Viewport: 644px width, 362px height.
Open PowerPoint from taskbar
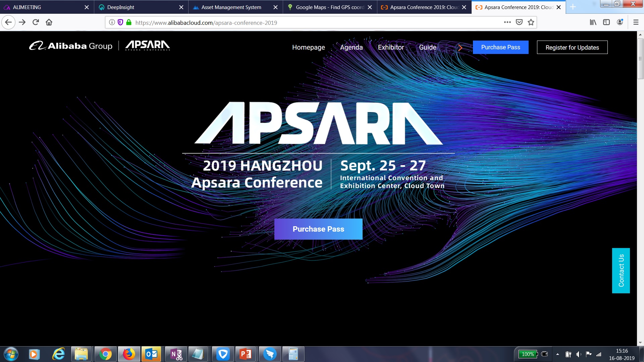246,354
